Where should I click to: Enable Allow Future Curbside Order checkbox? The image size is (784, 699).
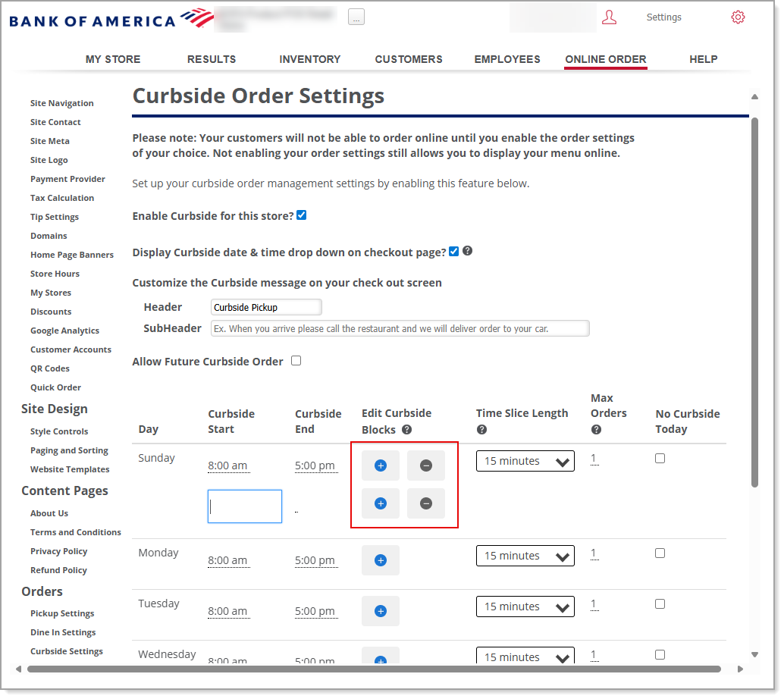tap(296, 361)
